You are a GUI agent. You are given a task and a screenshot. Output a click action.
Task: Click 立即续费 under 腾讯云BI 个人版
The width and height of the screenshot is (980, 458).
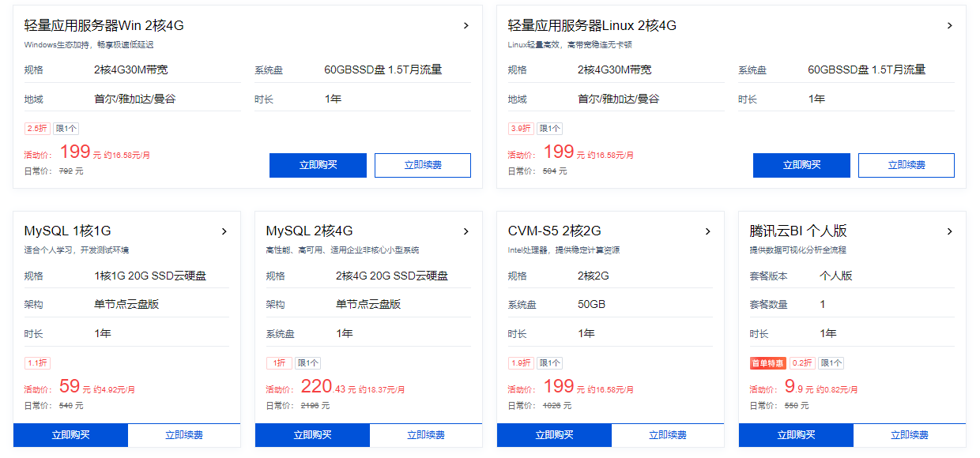point(910,435)
